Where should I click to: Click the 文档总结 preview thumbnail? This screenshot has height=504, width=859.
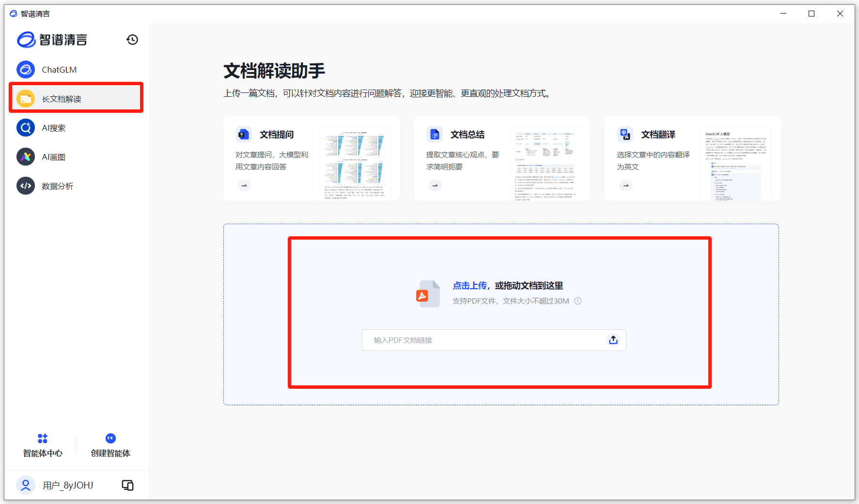[545, 164]
